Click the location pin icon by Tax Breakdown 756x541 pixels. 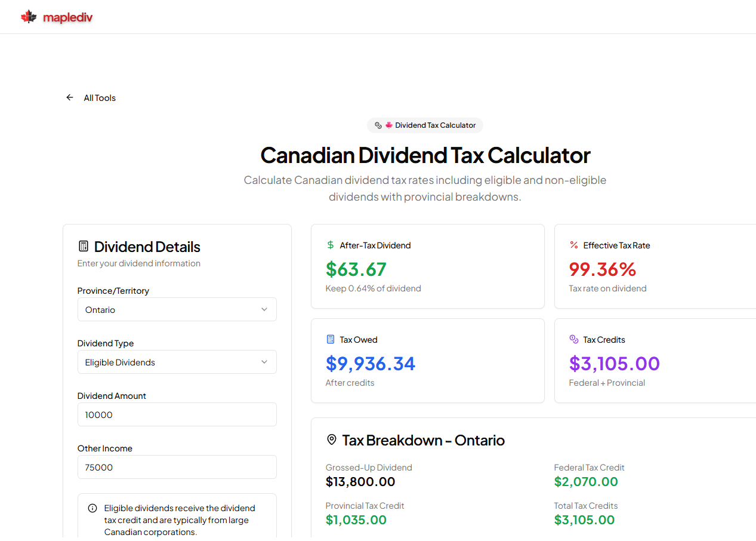point(332,440)
